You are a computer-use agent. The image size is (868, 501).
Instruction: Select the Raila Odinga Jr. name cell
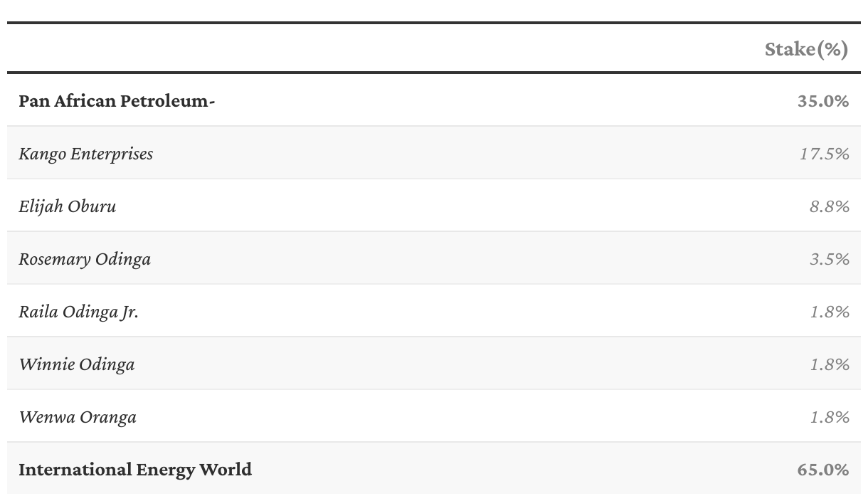78,312
